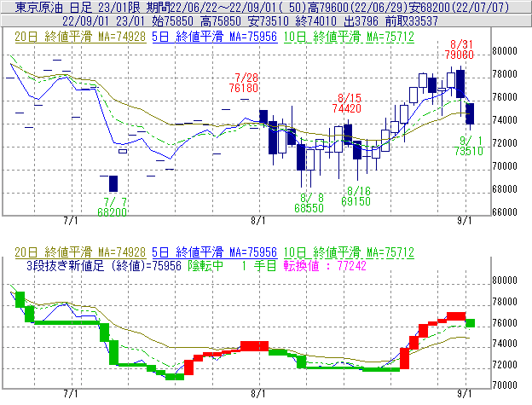The height and width of the screenshot is (405, 532).
Task: Click the 3段抜き新値足 (終値)=75956 label
Action: point(104,265)
